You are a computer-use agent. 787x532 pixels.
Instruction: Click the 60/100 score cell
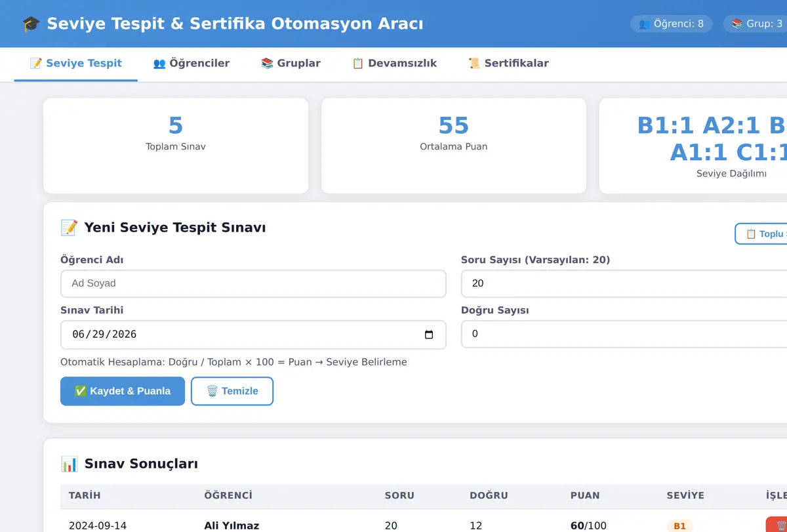pyautogui.click(x=588, y=525)
